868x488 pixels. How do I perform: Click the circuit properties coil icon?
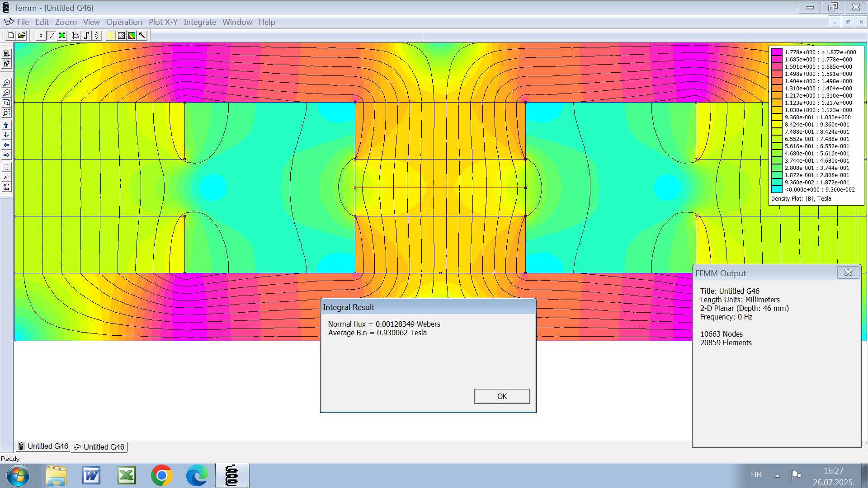(97, 36)
